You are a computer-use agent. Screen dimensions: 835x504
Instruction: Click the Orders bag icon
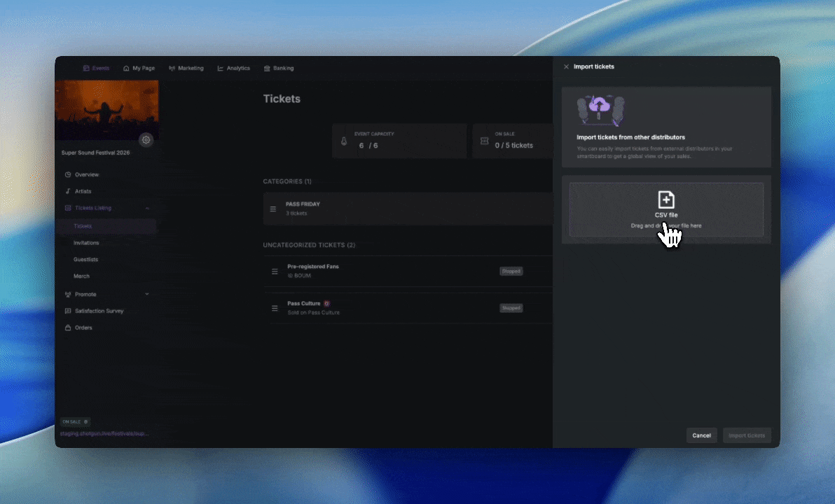point(68,328)
